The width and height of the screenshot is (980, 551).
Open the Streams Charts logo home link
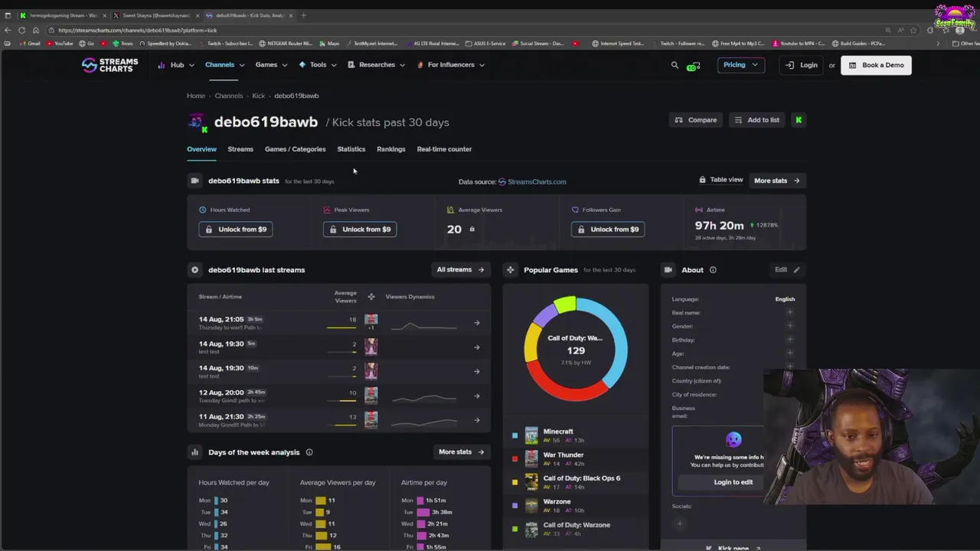(x=109, y=65)
